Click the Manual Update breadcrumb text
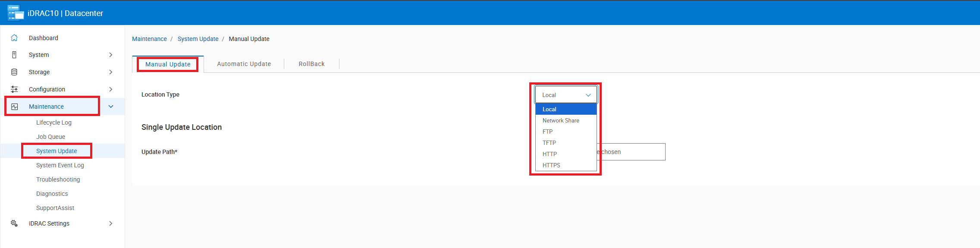This screenshot has width=980, height=248. click(249, 39)
